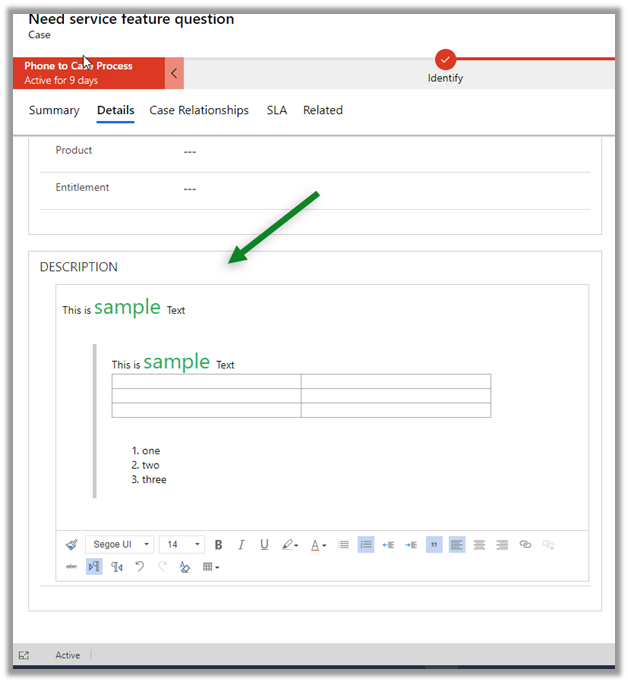Click the numbered list icon

[x=366, y=545]
